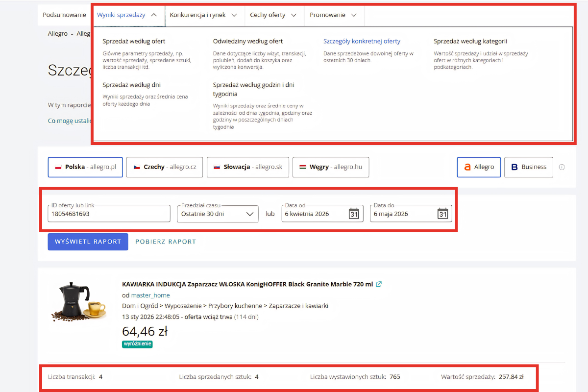Viewport: 588px width, 392px height.
Task: Expand the Cechy oferty menu
Action: [274, 15]
